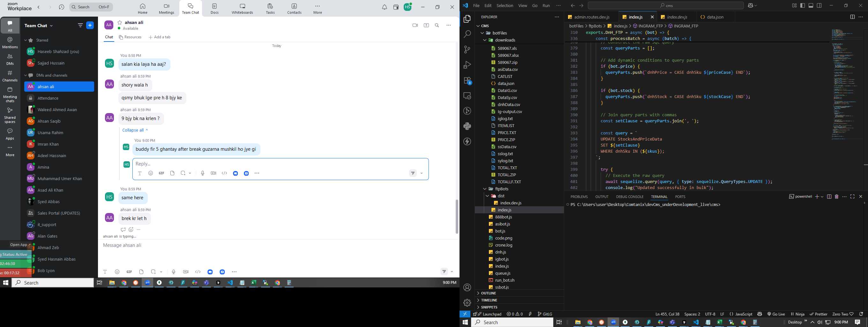868x327 pixels.
Task: Open Meeting chats in Zoom sidebar
Action: (10, 95)
